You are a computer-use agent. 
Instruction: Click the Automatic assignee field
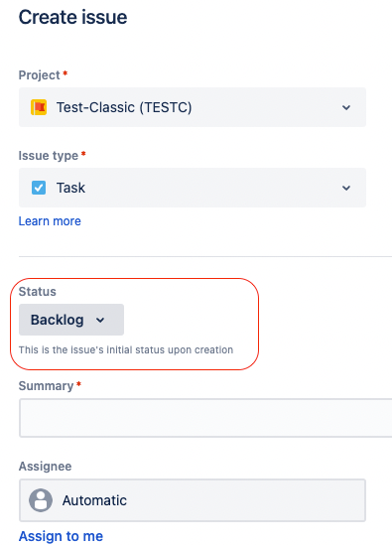193,500
